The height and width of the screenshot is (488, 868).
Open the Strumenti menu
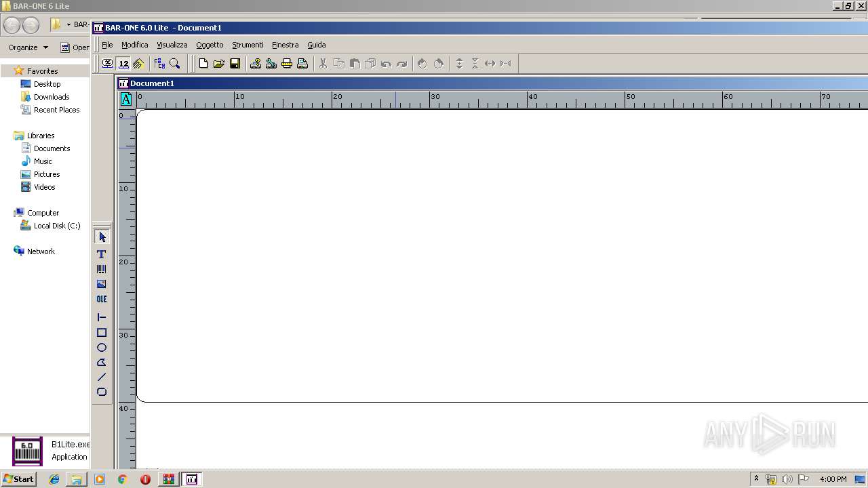[248, 45]
